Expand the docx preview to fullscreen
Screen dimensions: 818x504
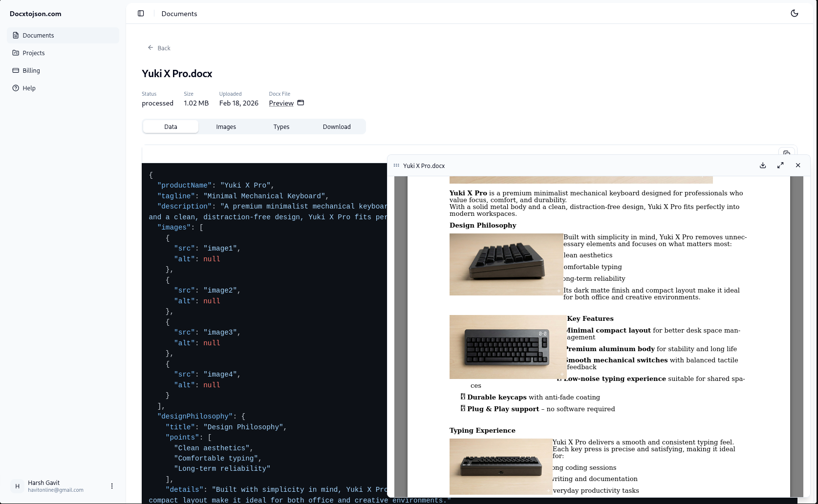point(780,166)
